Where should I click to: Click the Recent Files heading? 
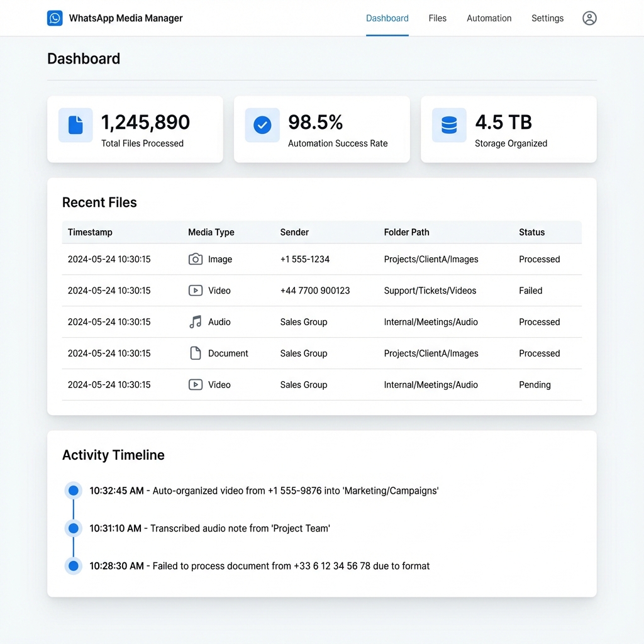click(99, 203)
